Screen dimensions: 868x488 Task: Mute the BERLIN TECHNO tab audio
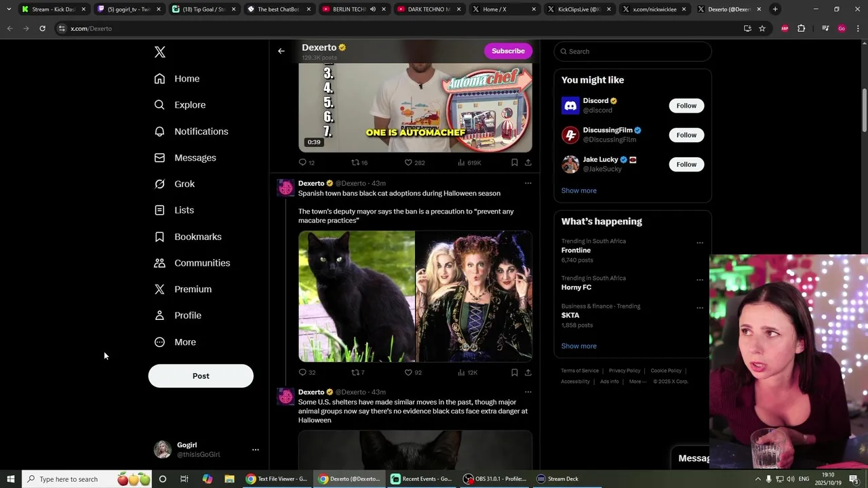[372, 9]
